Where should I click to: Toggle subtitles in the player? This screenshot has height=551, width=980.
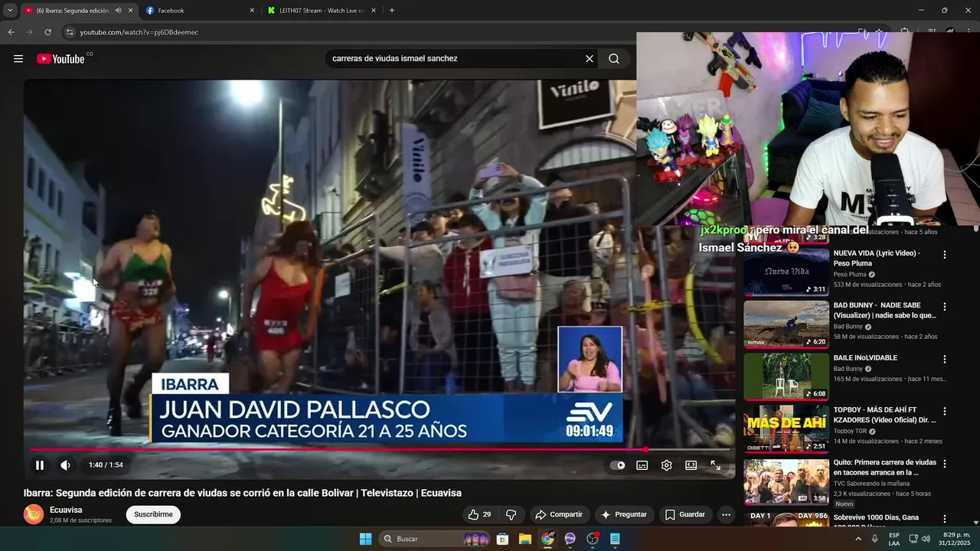642,465
